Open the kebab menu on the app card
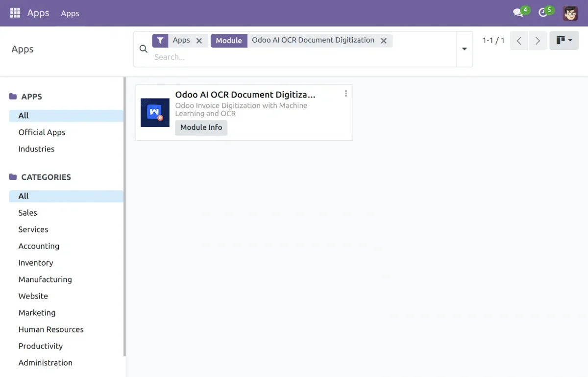 [x=345, y=93]
